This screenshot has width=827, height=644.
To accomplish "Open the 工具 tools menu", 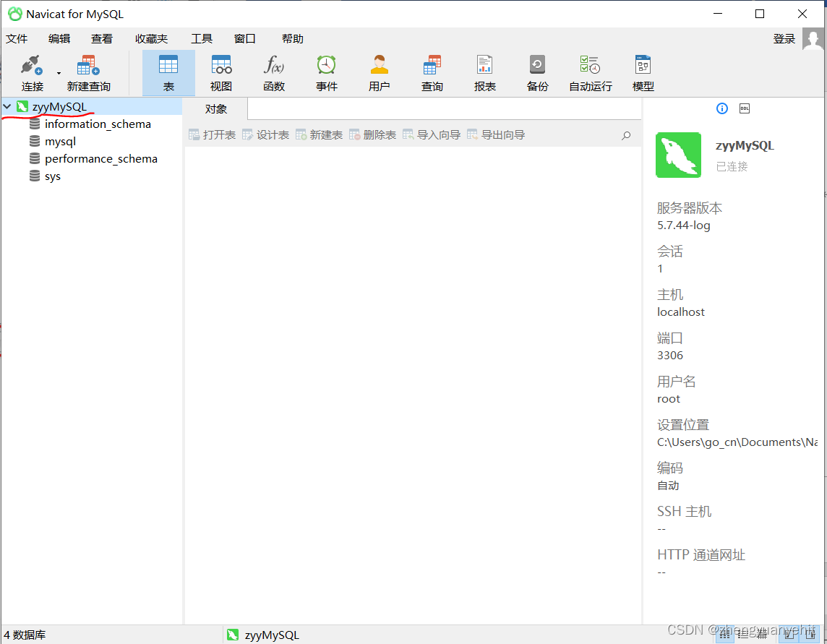I will [x=202, y=38].
